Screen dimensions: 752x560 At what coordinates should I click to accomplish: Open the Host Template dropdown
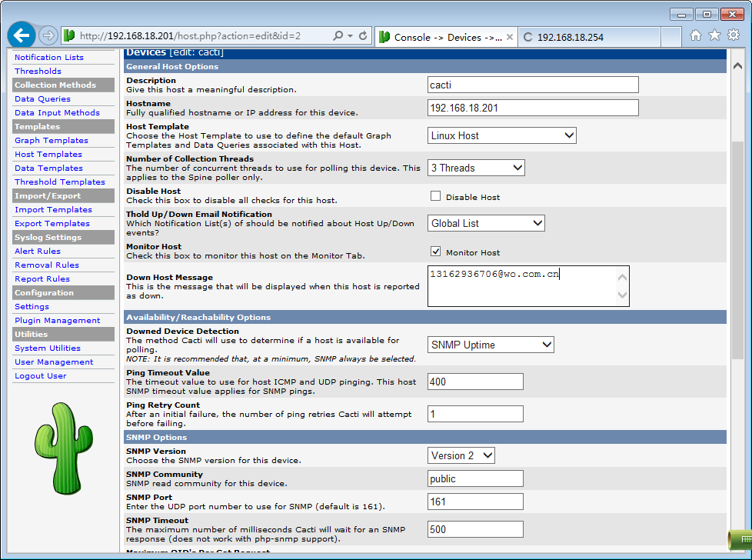click(501, 135)
